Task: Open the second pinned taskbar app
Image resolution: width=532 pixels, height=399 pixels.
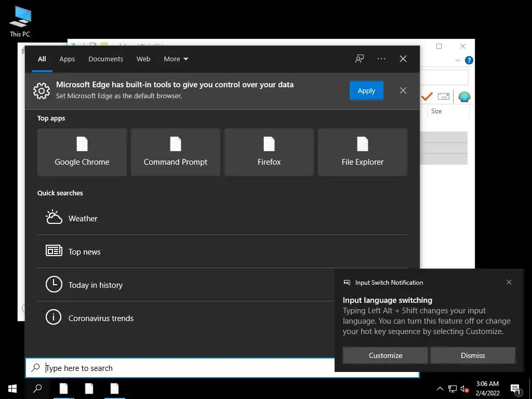Action: (89, 389)
